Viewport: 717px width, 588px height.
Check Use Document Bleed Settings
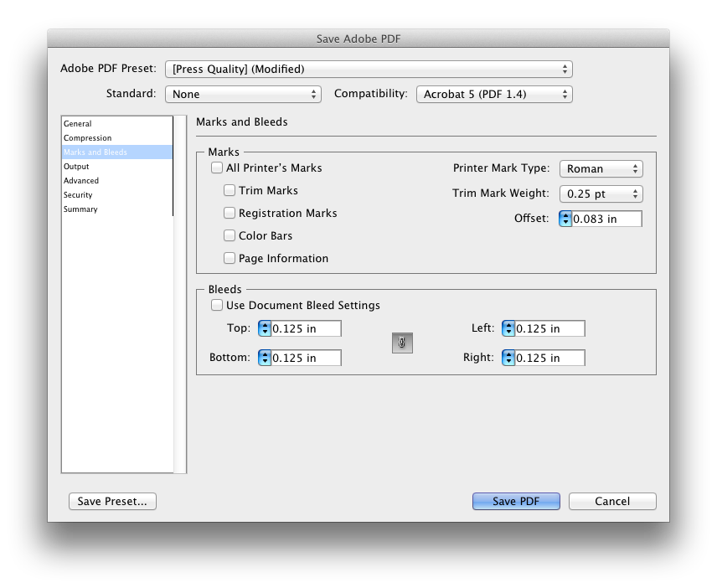(x=216, y=305)
